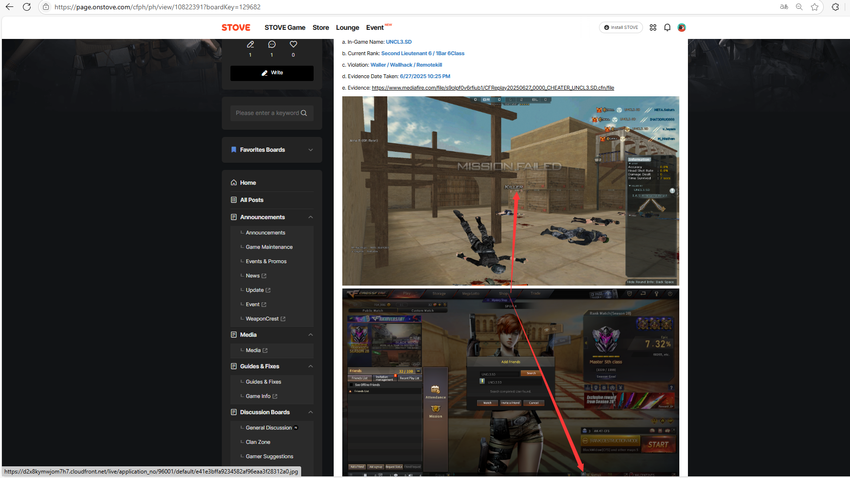Open the Guides & Fixes sub-board
The width and height of the screenshot is (850, 478).
tap(263, 382)
